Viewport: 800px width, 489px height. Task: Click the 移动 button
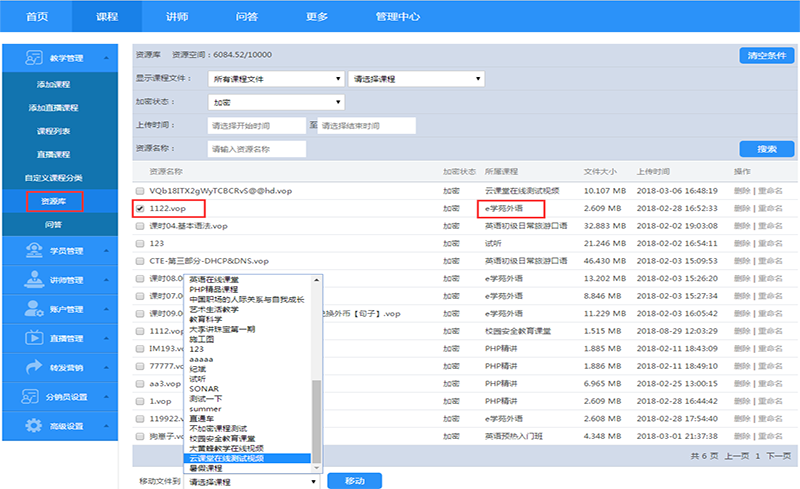[x=355, y=481]
